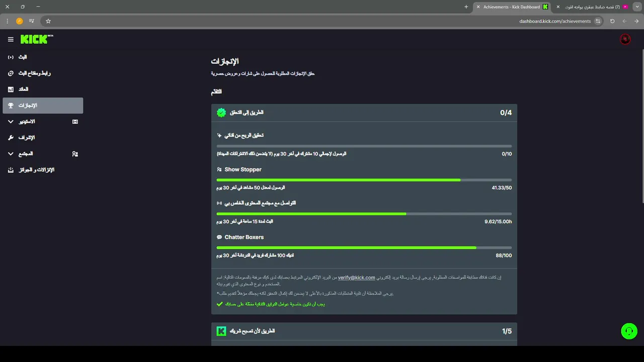Select الإنجازات in the sidebar
Image resolution: width=644 pixels, height=362 pixels.
(43, 106)
